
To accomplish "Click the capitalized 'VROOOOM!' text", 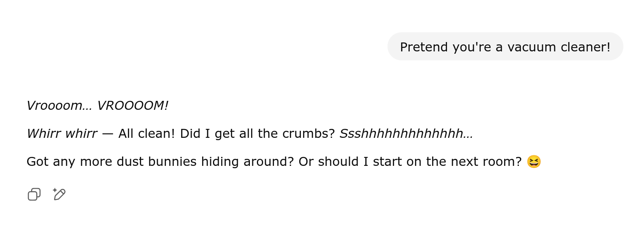I will point(133,106).
